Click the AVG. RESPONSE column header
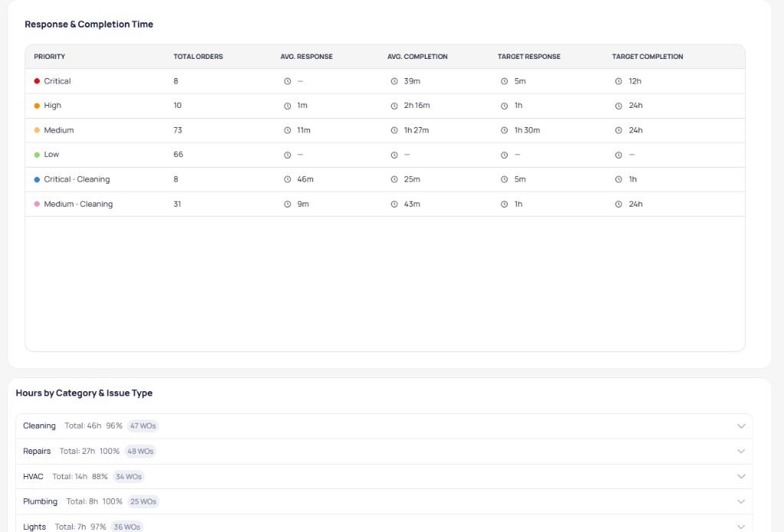784x532 pixels. coord(306,57)
